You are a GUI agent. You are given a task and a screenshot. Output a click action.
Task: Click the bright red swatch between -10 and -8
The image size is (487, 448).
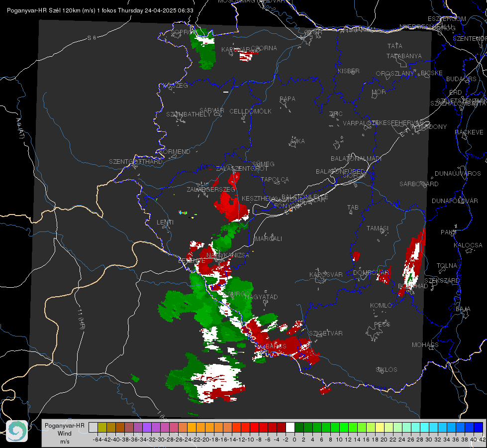click(254, 428)
